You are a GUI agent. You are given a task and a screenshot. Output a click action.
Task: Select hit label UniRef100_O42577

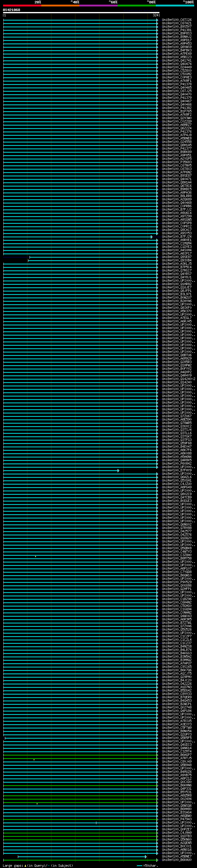coord(176,531)
